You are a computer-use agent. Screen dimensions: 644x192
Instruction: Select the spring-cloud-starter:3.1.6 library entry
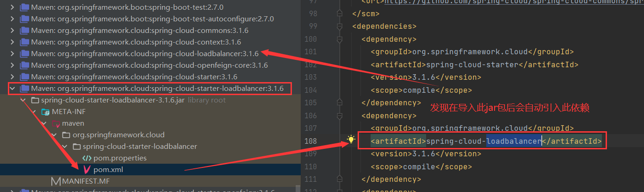tap(134, 77)
